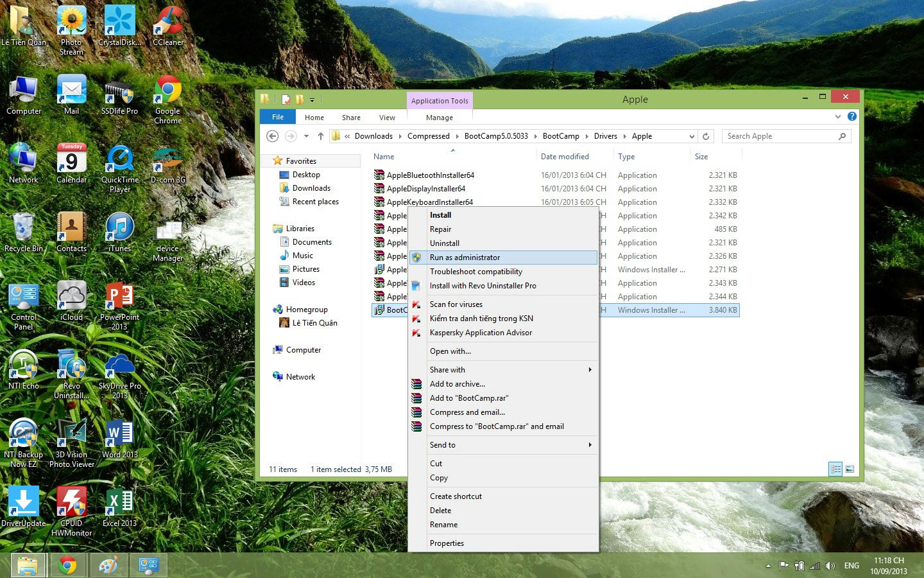Open QuickTime Player desktop icon

point(119,168)
